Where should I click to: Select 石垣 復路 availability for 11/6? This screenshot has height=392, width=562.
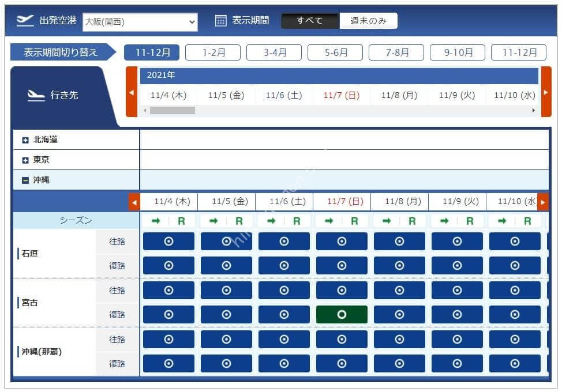(x=284, y=266)
